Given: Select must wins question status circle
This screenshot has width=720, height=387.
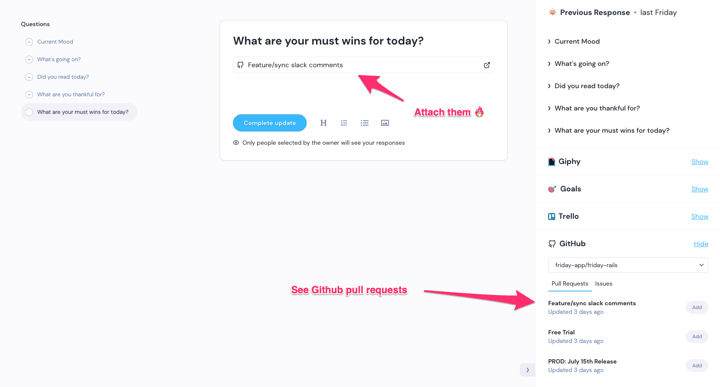Looking at the screenshot, I should [29, 112].
